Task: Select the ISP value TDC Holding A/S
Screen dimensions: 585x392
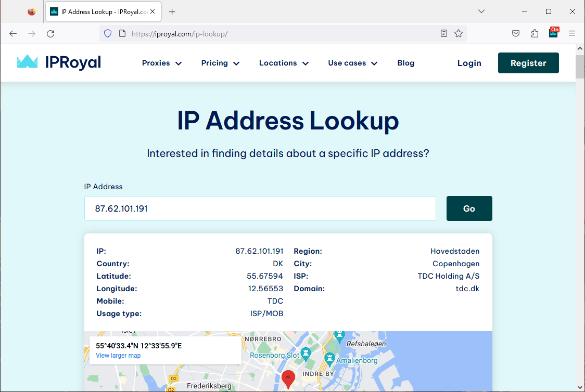Action: coord(449,276)
